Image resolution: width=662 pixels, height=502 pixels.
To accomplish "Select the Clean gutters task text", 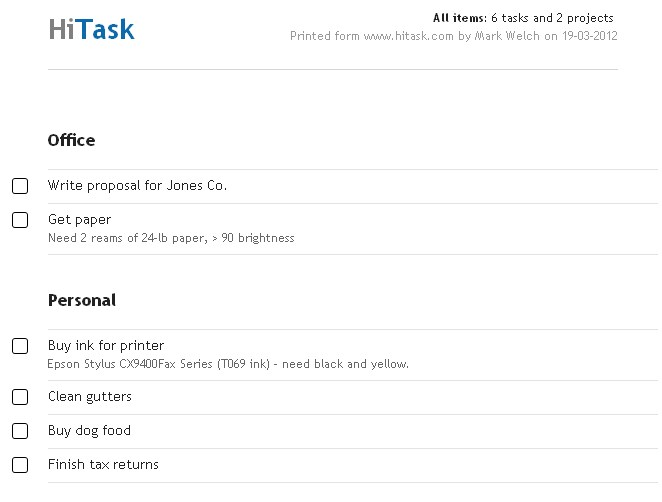I will (90, 396).
